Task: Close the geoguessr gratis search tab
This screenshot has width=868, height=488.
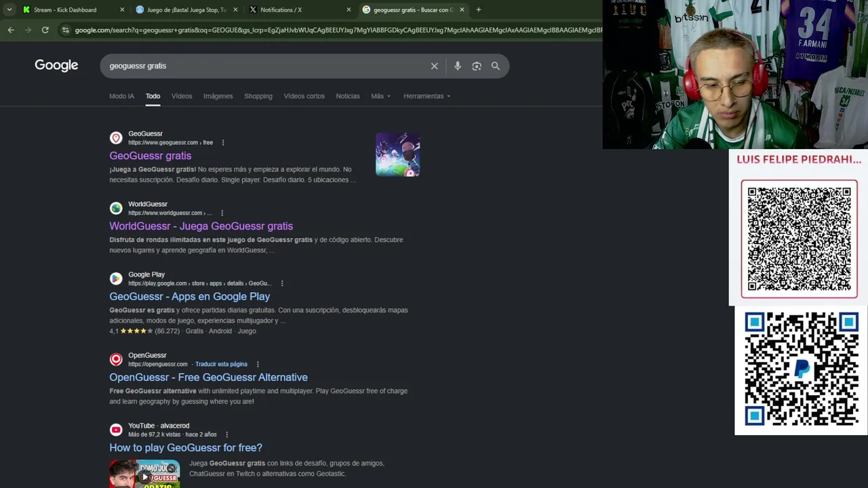Action: [x=462, y=9]
